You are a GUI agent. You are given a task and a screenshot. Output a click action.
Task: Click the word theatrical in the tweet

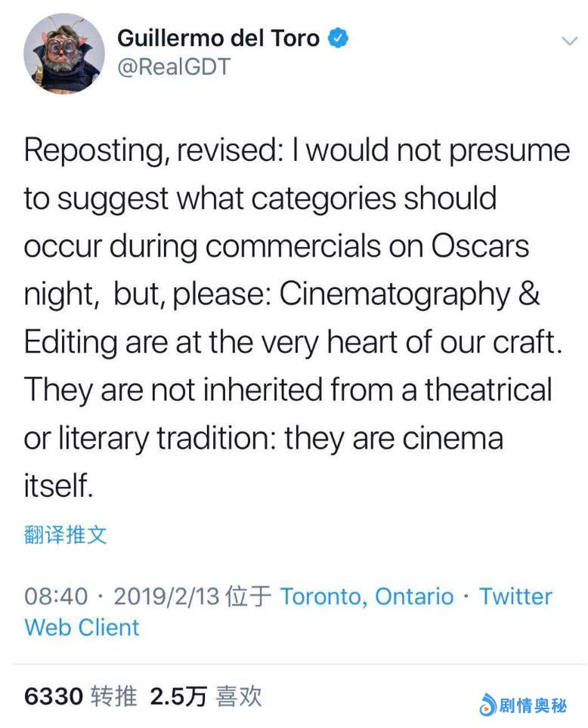(x=488, y=390)
